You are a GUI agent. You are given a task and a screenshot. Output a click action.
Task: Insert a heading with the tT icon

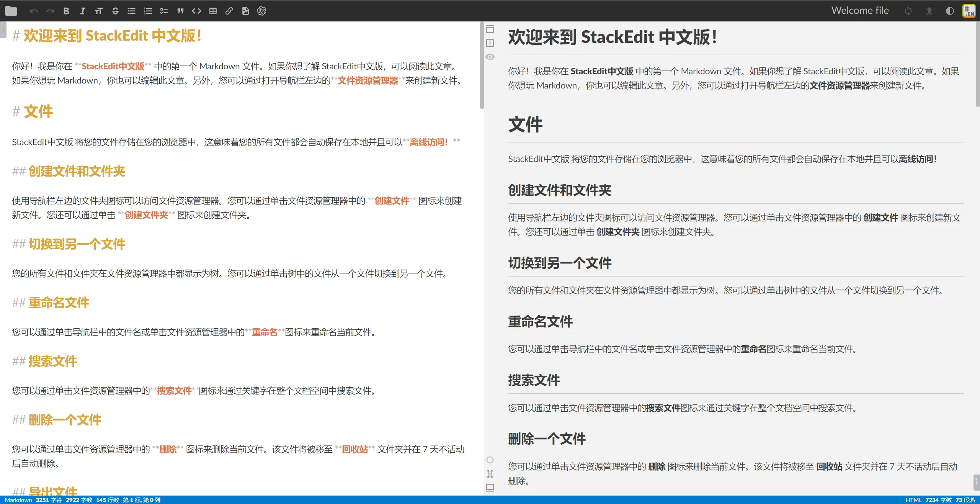point(99,11)
